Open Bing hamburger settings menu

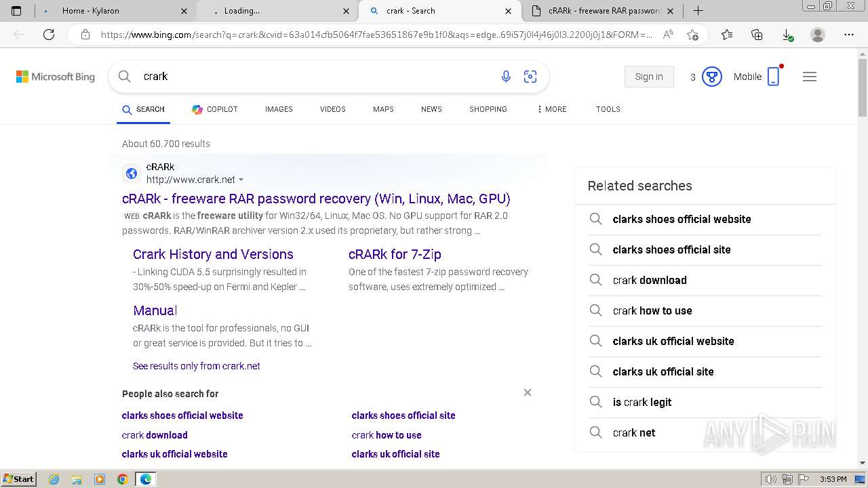[810, 77]
